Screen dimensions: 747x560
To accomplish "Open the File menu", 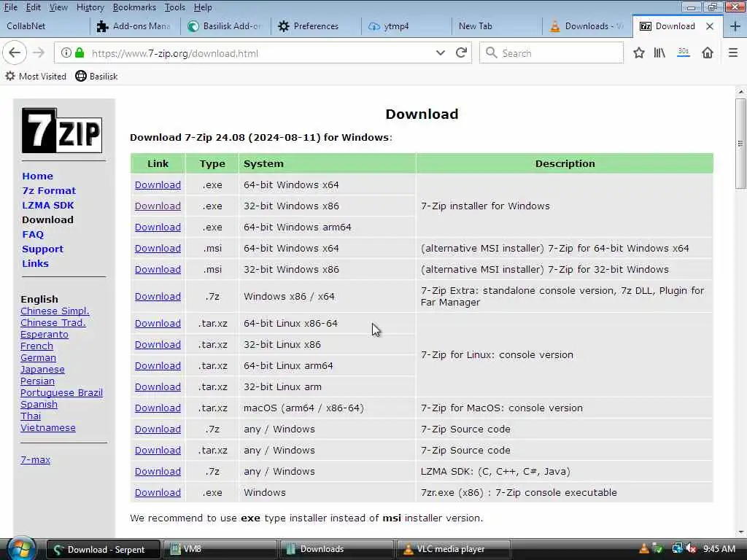I will (x=11, y=7).
